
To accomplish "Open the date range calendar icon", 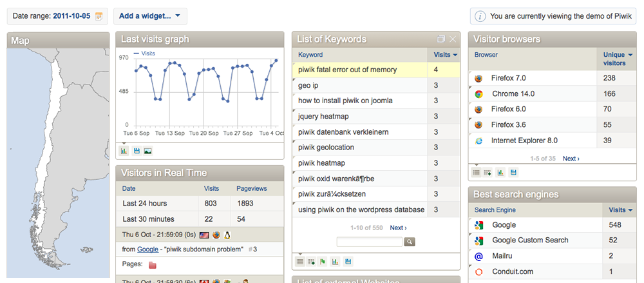I will point(99,17).
